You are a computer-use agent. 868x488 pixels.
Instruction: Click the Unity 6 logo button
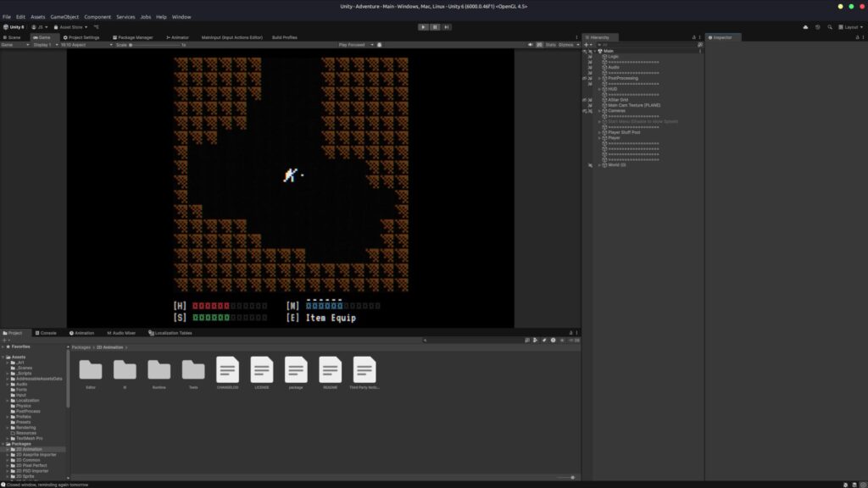point(14,27)
